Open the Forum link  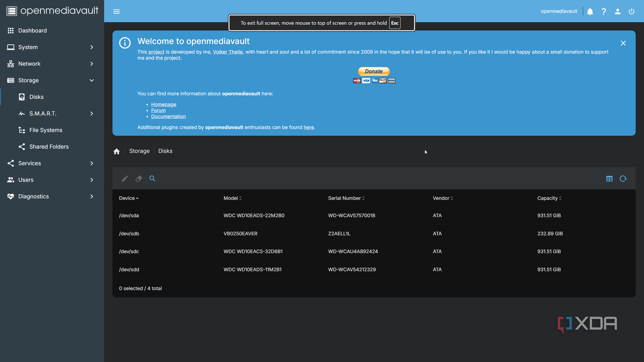[x=158, y=111]
